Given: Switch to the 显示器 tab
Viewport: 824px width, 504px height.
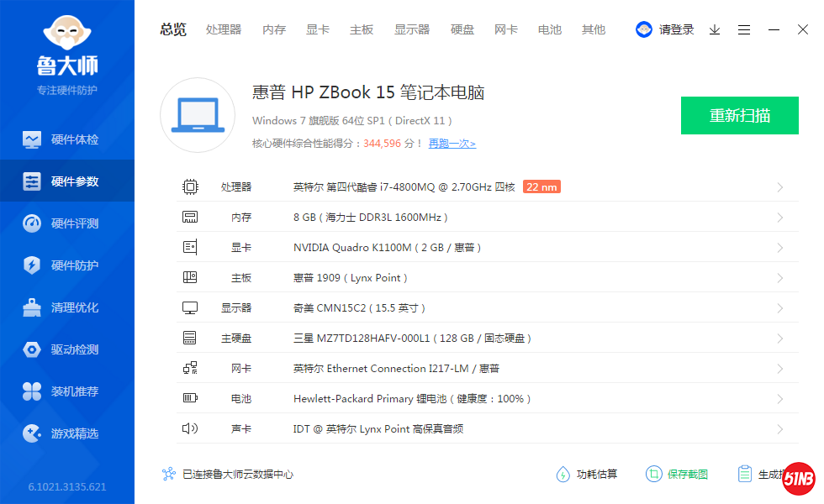Looking at the screenshot, I should [x=412, y=29].
